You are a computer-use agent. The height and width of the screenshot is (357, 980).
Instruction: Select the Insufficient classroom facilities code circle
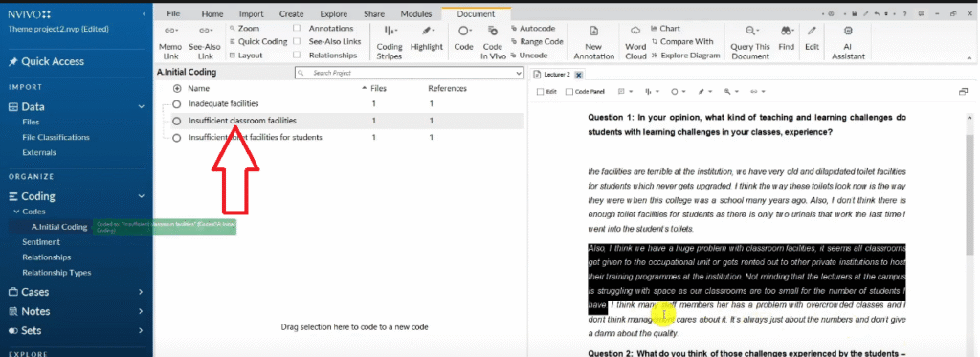[177, 121]
